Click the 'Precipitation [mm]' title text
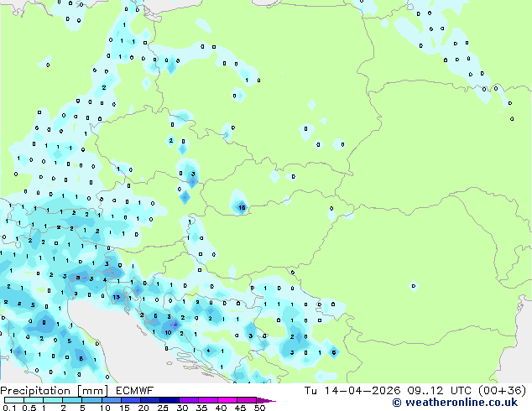Image resolution: width=532 pixels, height=411 pixels. click(x=55, y=391)
